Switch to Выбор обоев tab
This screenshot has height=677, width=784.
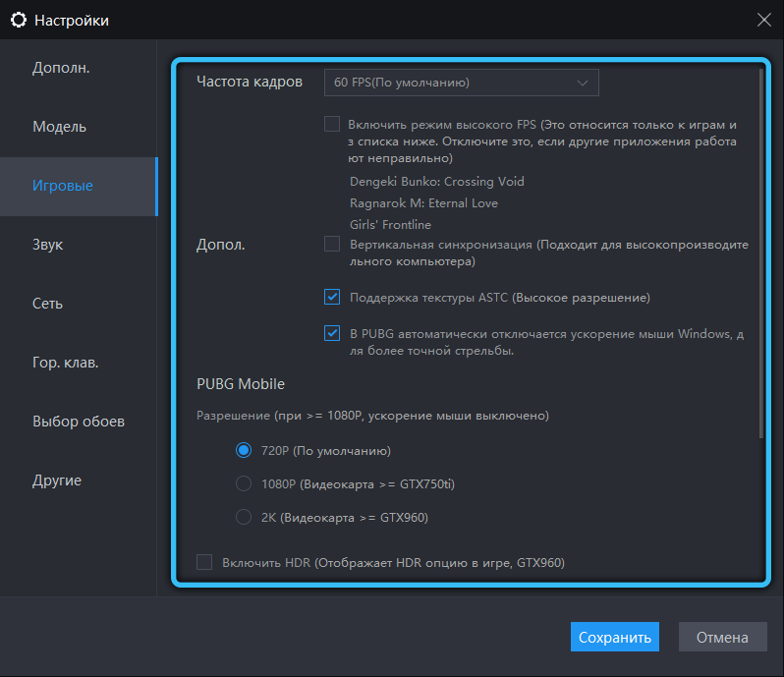coord(79,422)
